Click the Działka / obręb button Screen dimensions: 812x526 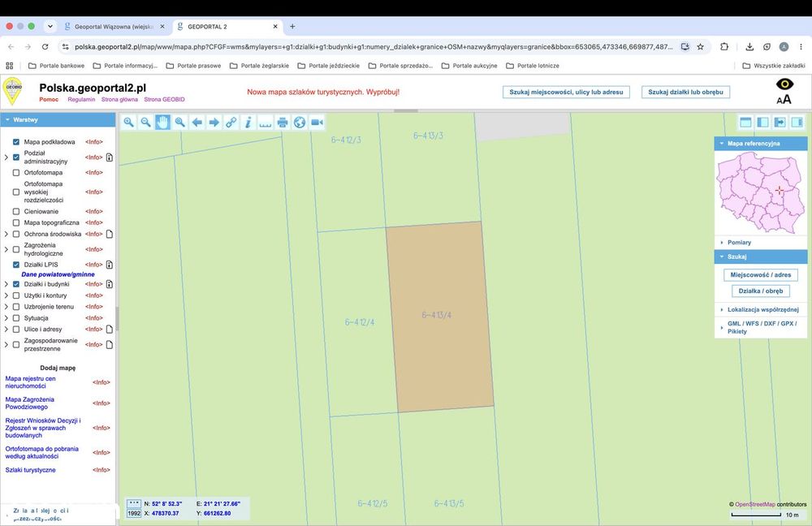tap(761, 291)
